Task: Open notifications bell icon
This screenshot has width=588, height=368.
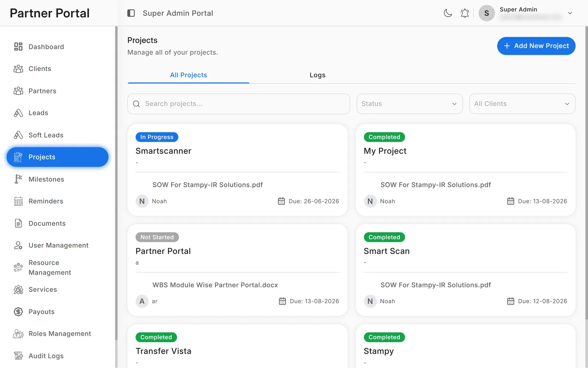Action: coord(465,13)
